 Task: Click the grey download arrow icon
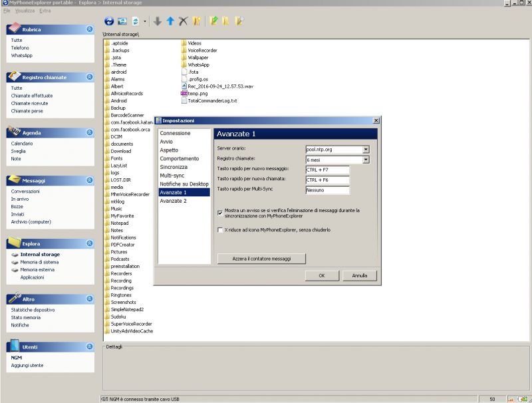(158, 21)
